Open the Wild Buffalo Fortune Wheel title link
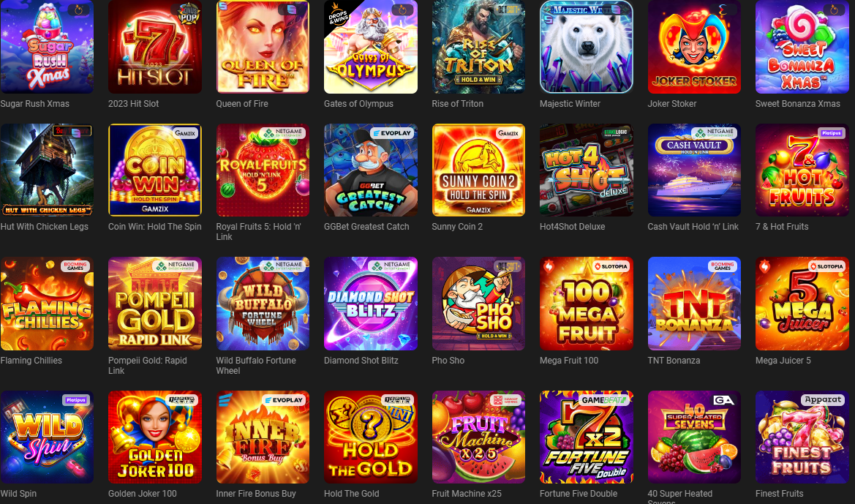The image size is (855, 504). 256,366
